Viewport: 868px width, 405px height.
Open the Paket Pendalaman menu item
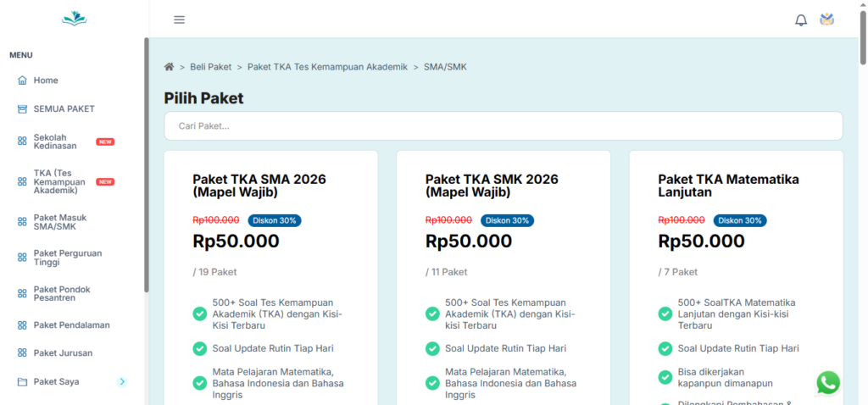click(x=72, y=325)
